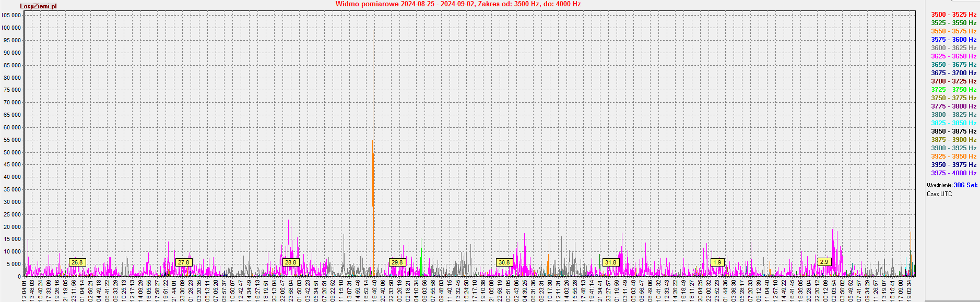980x302 pixels.
Task: Click the Uśrednienie 306 Sek value
Action: click(x=965, y=185)
